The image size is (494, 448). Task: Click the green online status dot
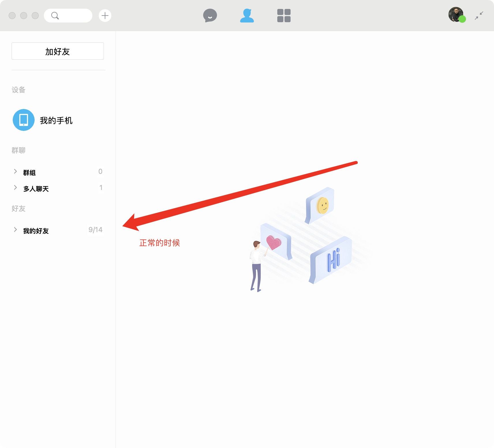pos(462,19)
